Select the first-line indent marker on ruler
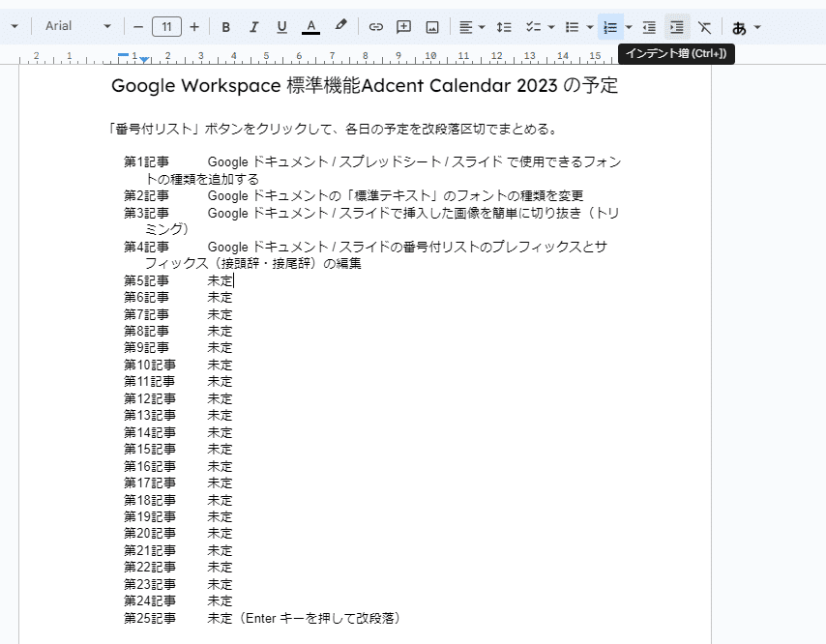The image size is (826, 644). [123, 54]
